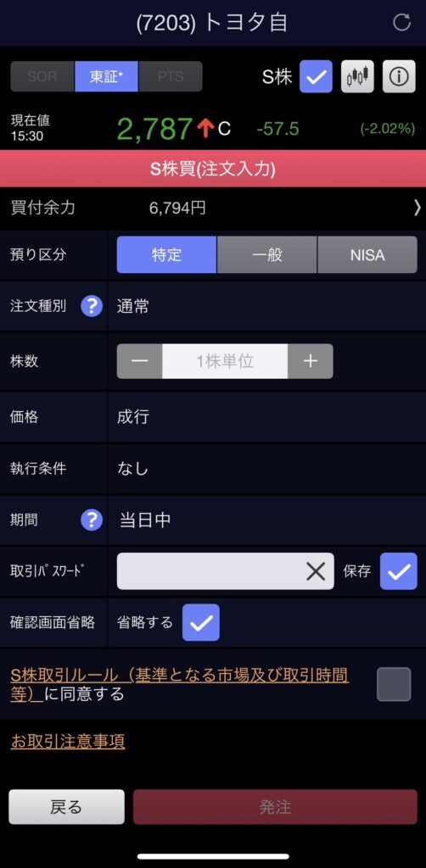
Task: Clear the 取引パスワード field with X
Action: tap(315, 571)
